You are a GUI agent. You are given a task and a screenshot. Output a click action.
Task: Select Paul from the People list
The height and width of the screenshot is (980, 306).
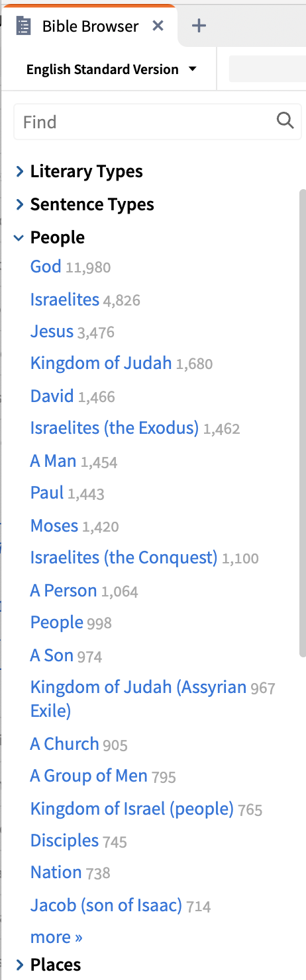47,493
